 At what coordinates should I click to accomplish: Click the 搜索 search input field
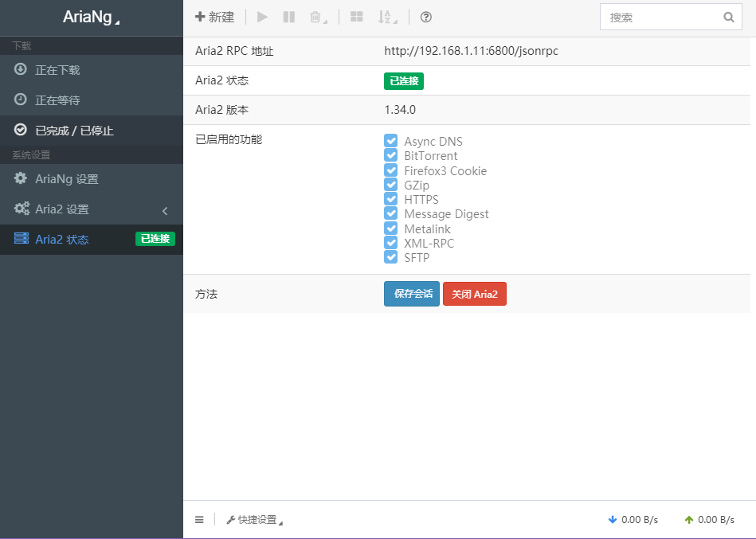(x=661, y=17)
